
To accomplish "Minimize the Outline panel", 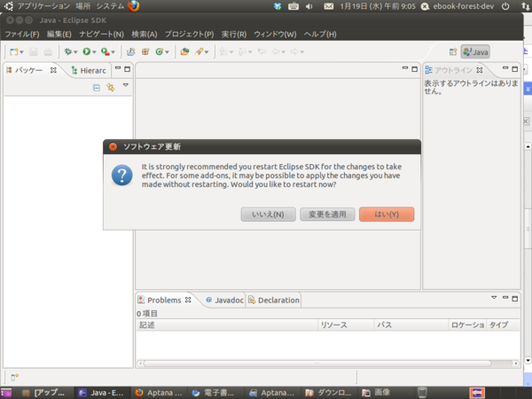I will (505, 68).
